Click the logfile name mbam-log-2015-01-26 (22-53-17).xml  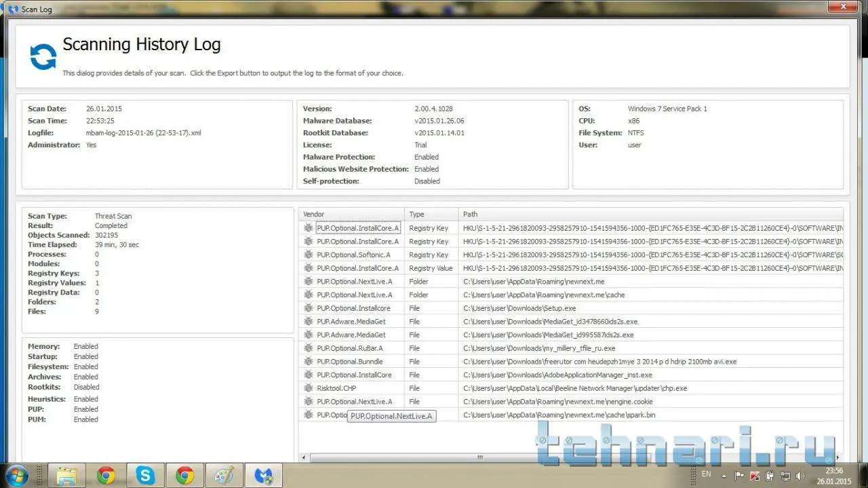[x=144, y=133]
